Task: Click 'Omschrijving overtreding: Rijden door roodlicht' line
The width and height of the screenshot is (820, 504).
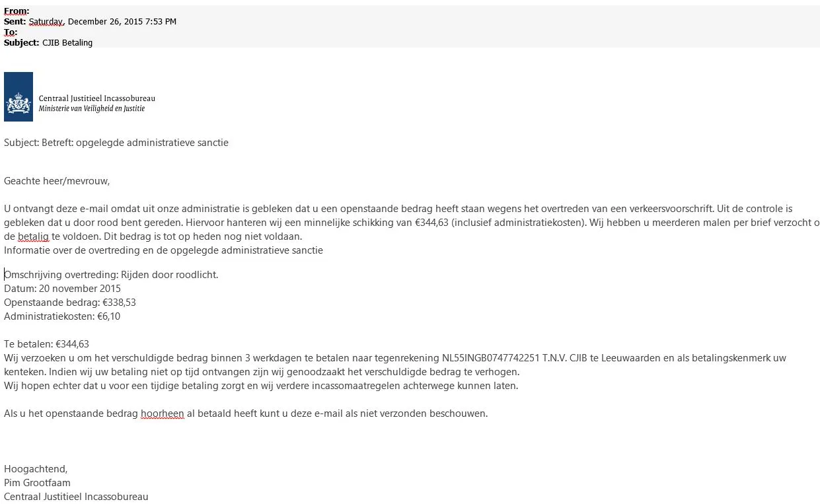Action: click(x=111, y=274)
